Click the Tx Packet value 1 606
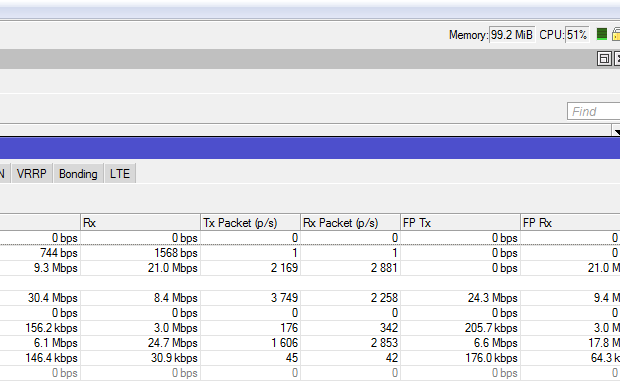Viewport: 620px width, 384px height. coord(285,343)
